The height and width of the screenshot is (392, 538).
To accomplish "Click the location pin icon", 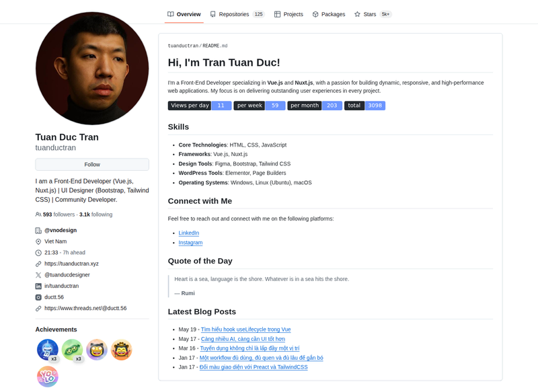I will click(x=38, y=242).
